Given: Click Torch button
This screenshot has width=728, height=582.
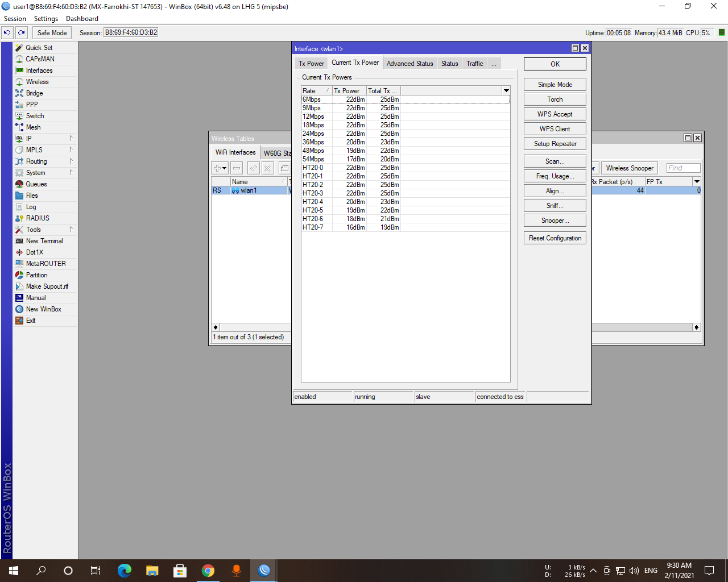Looking at the screenshot, I should 555,99.
